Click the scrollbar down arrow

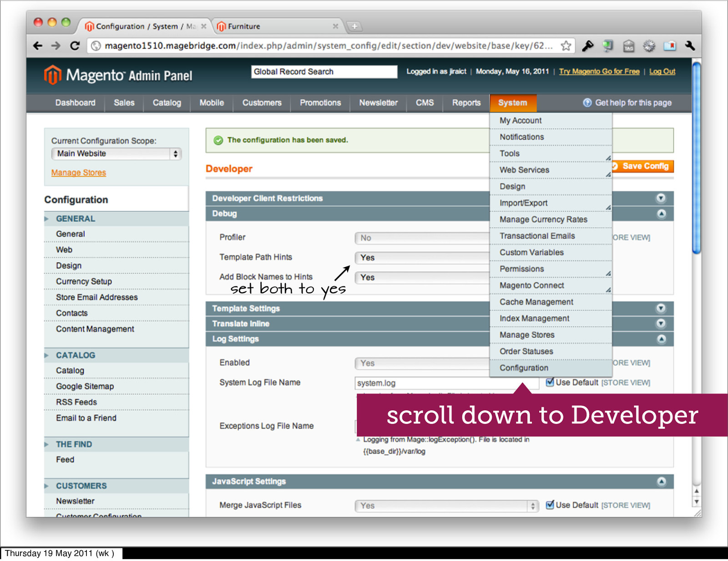tap(696, 502)
